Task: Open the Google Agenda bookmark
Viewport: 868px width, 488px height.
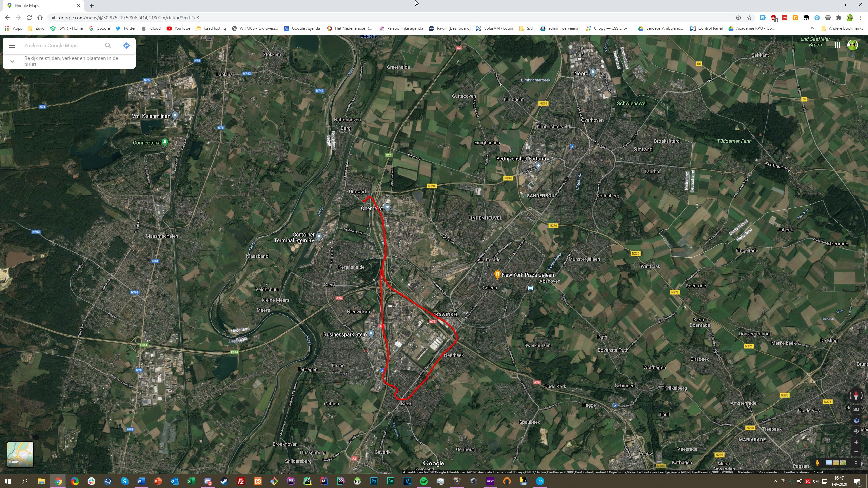Action: pyautogui.click(x=302, y=28)
